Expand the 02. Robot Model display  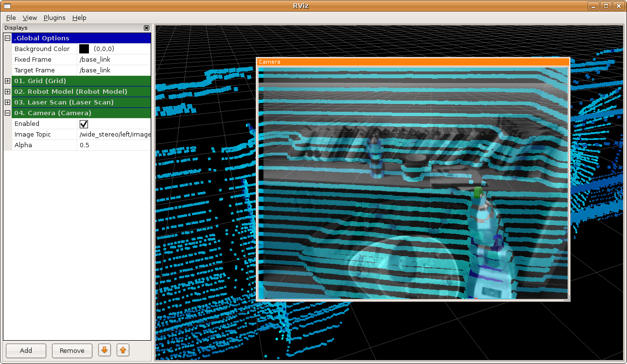(7, 92)
